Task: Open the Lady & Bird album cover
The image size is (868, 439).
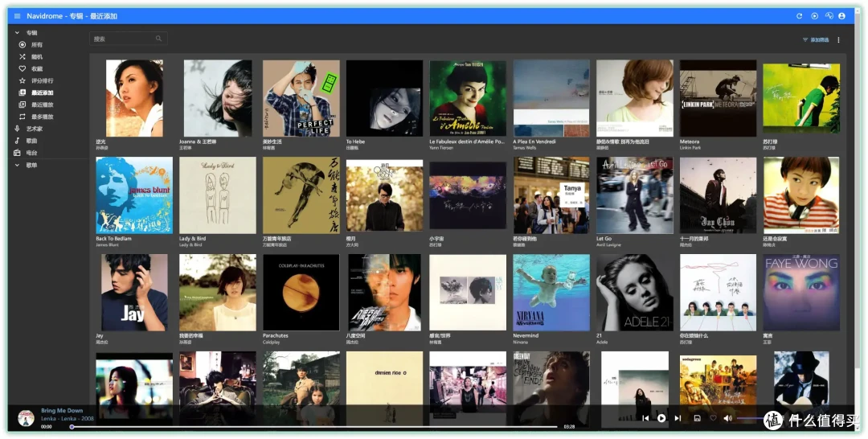Action: (x=218, y=195)
